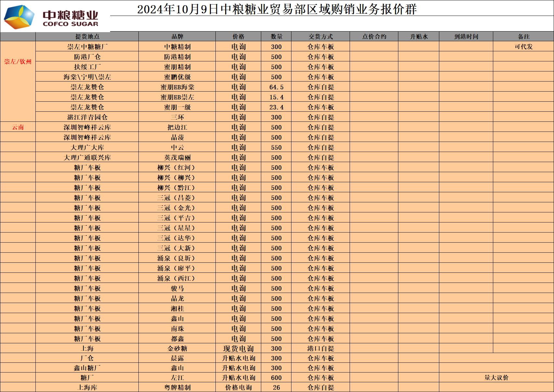The image size is (554, 392).
Task: Click the report title dated 2024年10月9日
Action: click(277, 9)
